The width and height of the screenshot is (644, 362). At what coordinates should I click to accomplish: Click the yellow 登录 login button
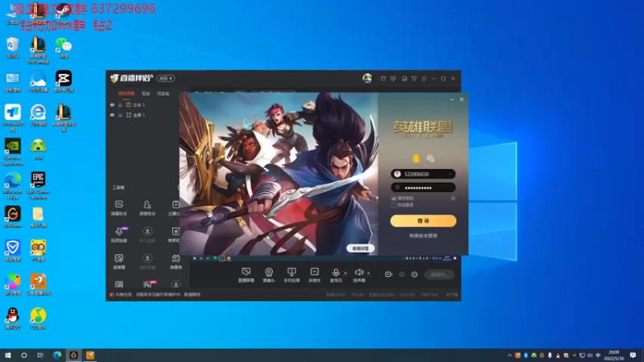click(423, 220)
